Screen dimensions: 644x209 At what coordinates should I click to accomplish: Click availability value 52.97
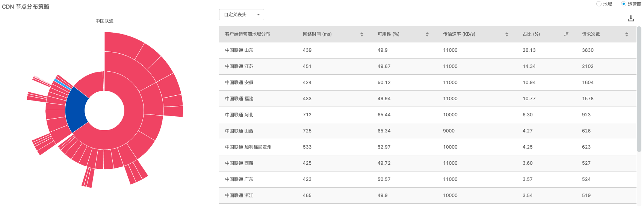click(x=384, y=147)
